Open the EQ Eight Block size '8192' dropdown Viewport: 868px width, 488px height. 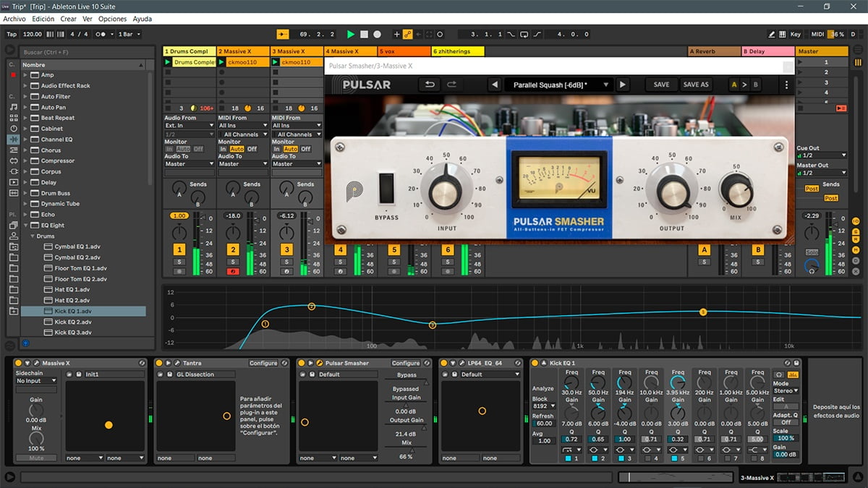pos(543,406)
